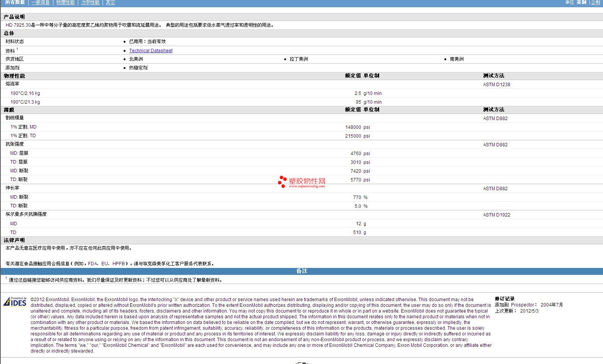603x364 pixels.
Task: Click the 添加到 Prospector 2004年7月 entry
Action: coord(529,305)
